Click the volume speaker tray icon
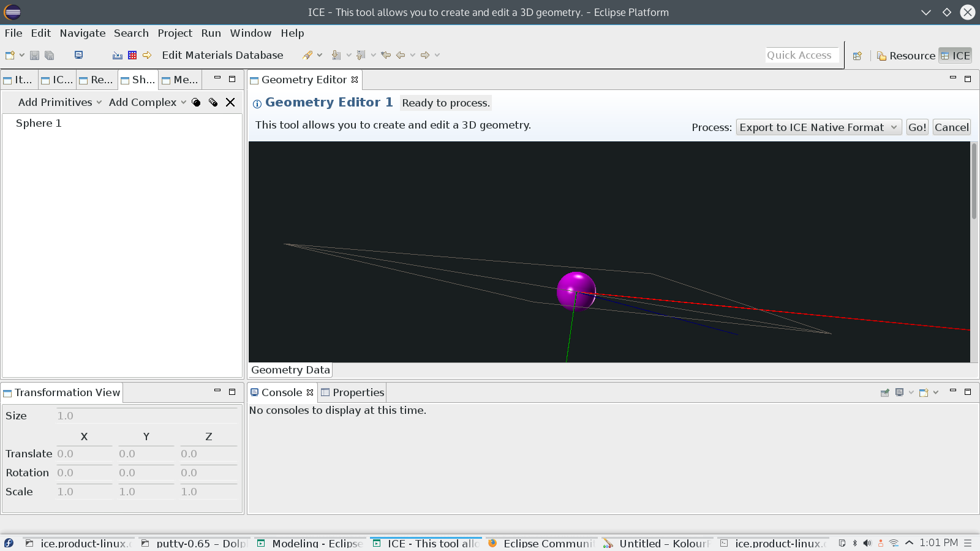The image size is (980, 551). coord(867,543)
